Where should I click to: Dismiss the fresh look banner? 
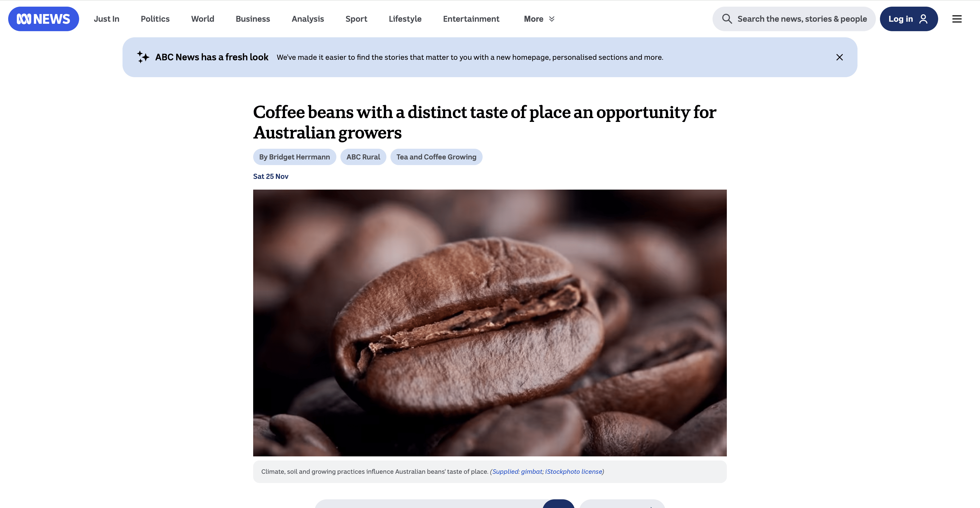[839, 57]
